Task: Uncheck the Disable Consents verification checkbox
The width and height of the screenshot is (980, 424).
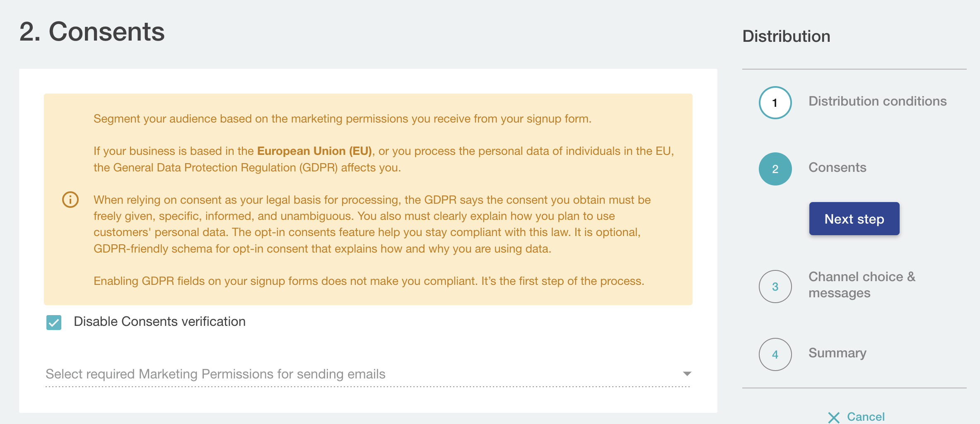Action: [54, 322]
